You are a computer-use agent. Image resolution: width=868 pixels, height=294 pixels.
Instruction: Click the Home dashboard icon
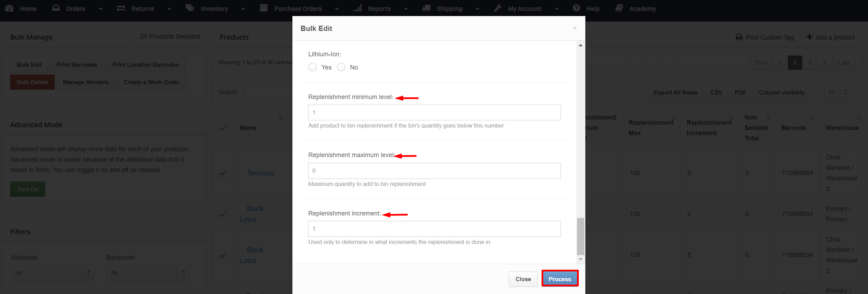9,8
